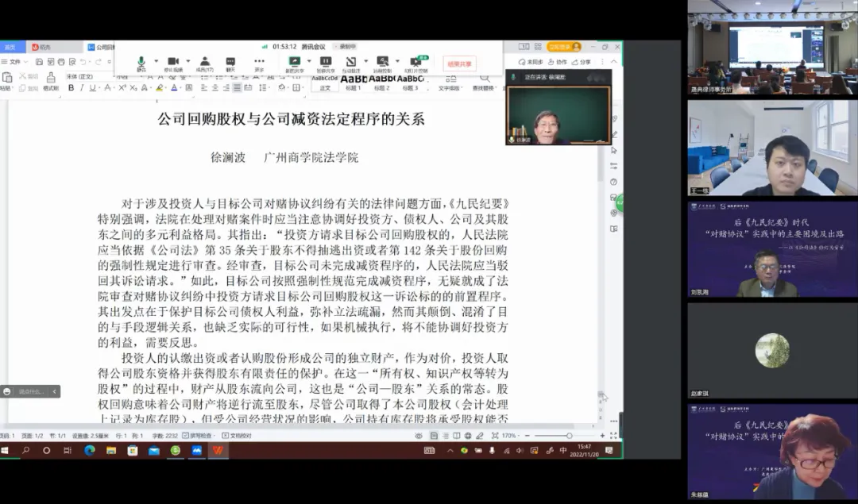Toggle center text alignment
Viewport: 858px width, 504px height.
[x=215, y=87]
